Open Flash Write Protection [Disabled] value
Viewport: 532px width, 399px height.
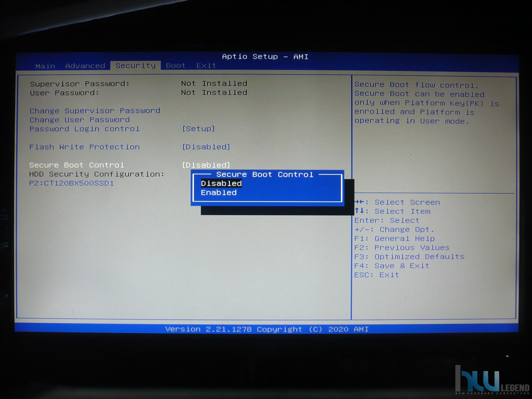pos(206,147)
